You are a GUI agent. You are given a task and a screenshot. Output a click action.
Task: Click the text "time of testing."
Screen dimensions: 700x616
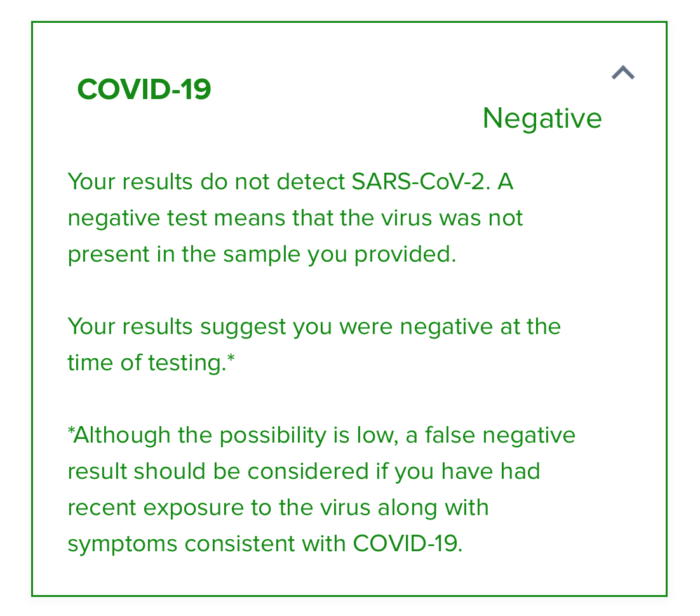pos(146,363)
